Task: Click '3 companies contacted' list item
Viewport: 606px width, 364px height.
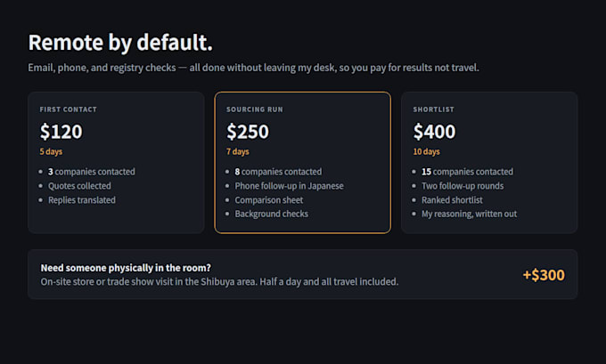Action: (92, 172)
